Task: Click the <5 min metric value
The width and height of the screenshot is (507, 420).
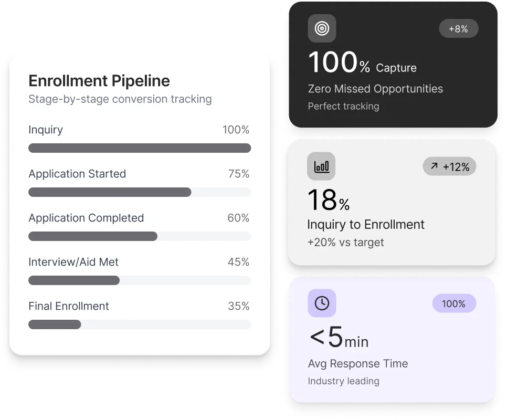Action: 339,339
